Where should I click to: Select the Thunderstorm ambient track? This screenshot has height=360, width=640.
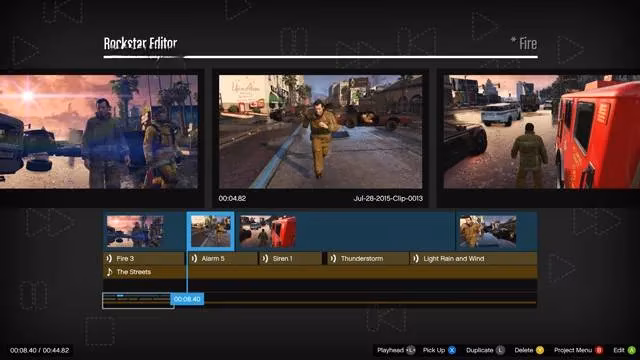pos(368,258)
